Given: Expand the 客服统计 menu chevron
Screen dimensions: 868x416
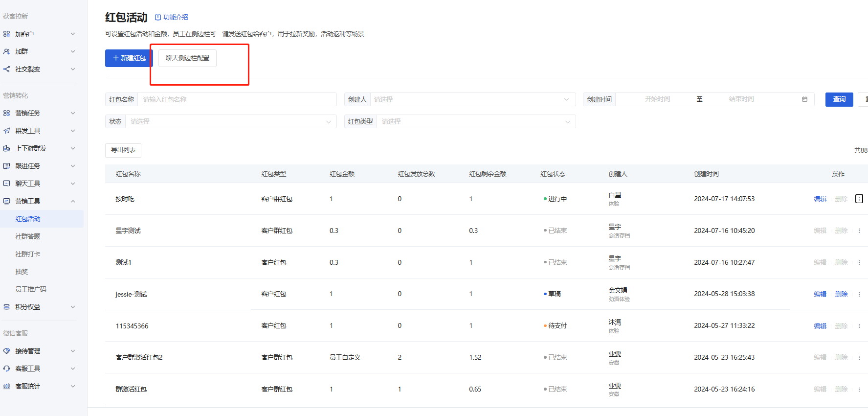Looking at the screenshot, I should [x=73, y=386].
